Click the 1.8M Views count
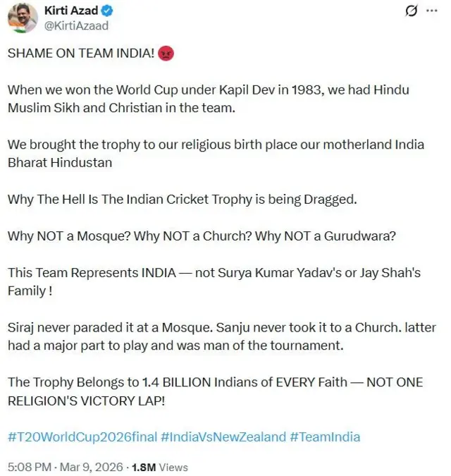Screen dimensions: 451x476 click(x=164, y=467)
